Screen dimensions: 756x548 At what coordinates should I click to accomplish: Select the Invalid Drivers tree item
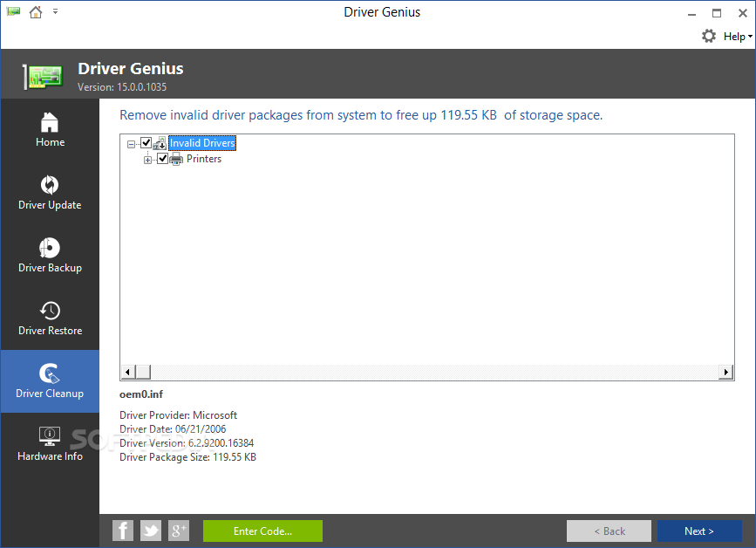tap(202, 143)
